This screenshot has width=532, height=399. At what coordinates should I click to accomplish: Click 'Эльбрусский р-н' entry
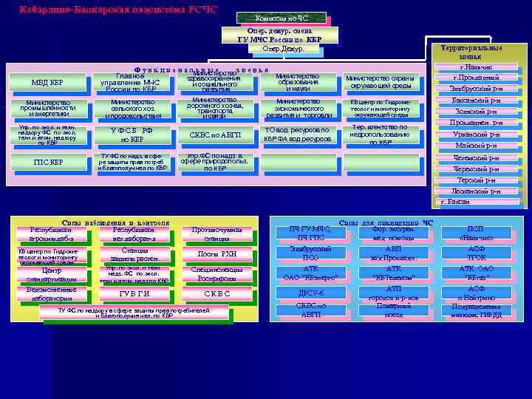[476, 89]
